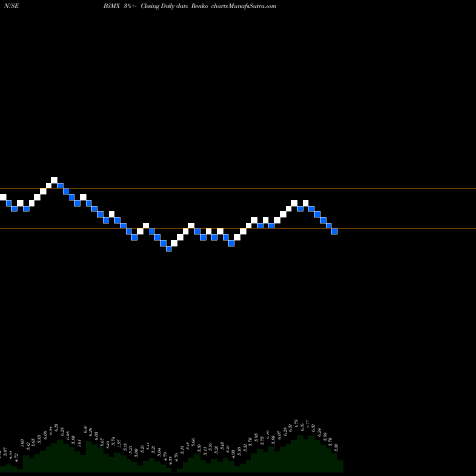Image resolution: width=476 pixels, height=476 pixels.
Task: Click the ManafaSutra.com text in header
Action: pyautogui.click(x=252, y=6)
